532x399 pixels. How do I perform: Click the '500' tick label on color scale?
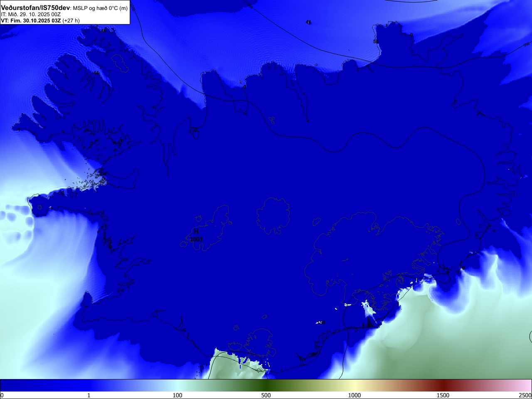266,395
